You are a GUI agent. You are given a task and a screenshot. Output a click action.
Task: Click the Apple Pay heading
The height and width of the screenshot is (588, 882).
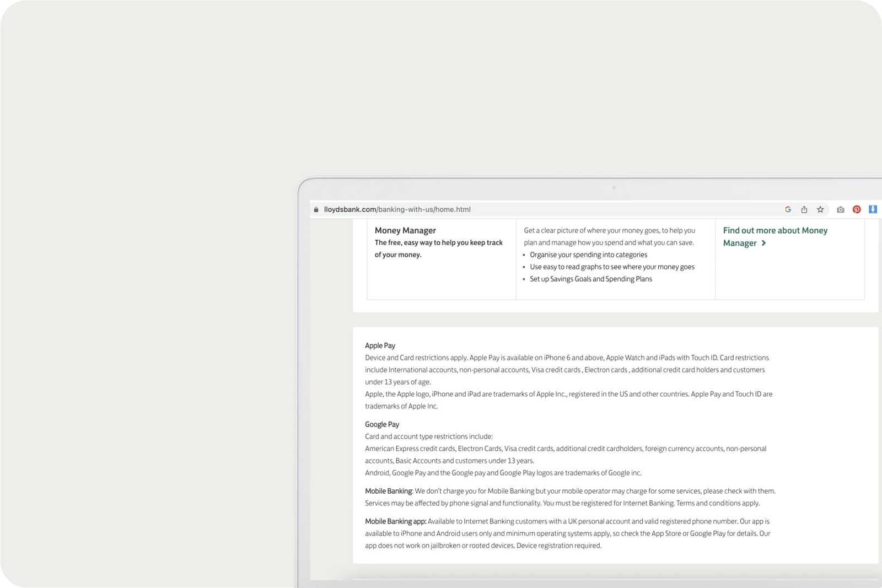point(380,346)
